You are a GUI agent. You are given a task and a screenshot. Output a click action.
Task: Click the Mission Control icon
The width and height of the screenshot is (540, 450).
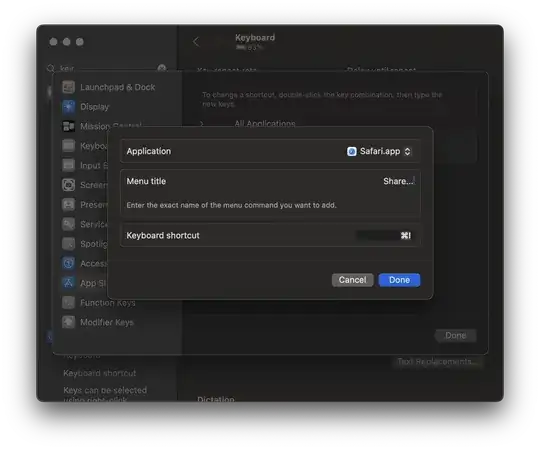[69, 126]
